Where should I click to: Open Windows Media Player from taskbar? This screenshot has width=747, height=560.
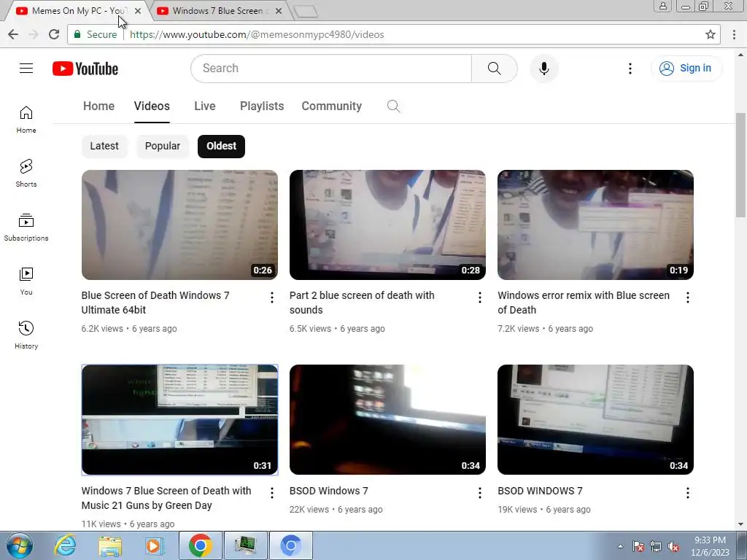point(155,545)
